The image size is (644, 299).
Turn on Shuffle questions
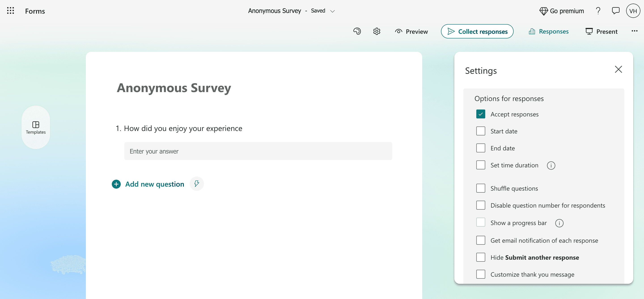click(481, 188)
